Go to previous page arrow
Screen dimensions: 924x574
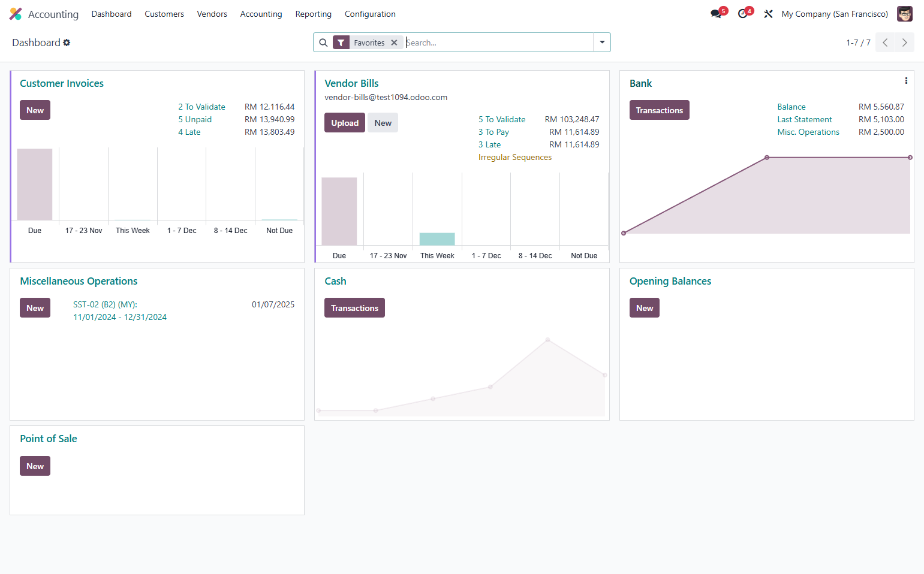[884, 43]
